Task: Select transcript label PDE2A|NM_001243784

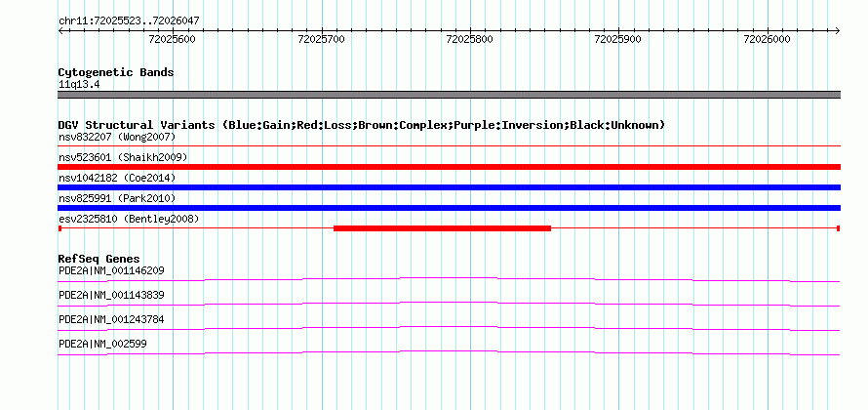Action: [x=111, y=319]
